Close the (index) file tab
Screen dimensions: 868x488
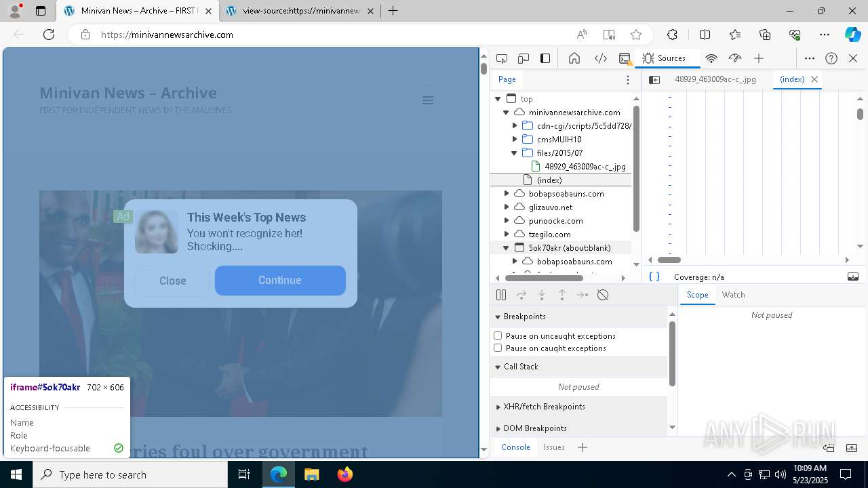pyautogui.click(x=814, y=79)
